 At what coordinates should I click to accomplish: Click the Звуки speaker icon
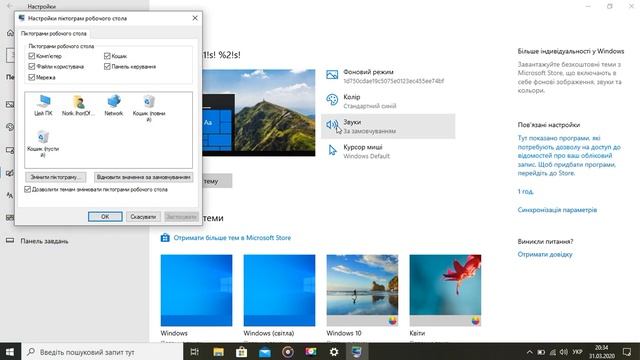tap(332, 125)
